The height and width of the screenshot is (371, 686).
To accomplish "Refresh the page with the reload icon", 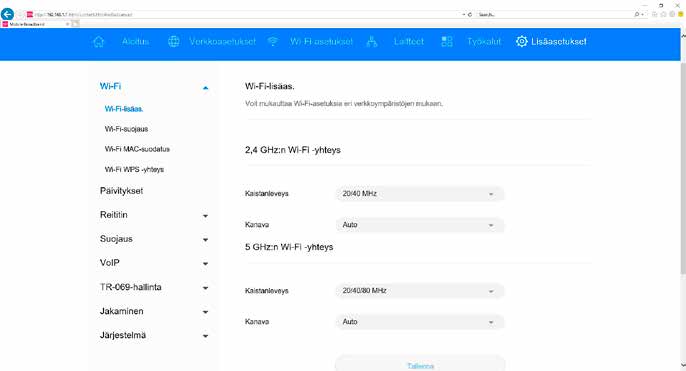I will (x=470, y=14).
